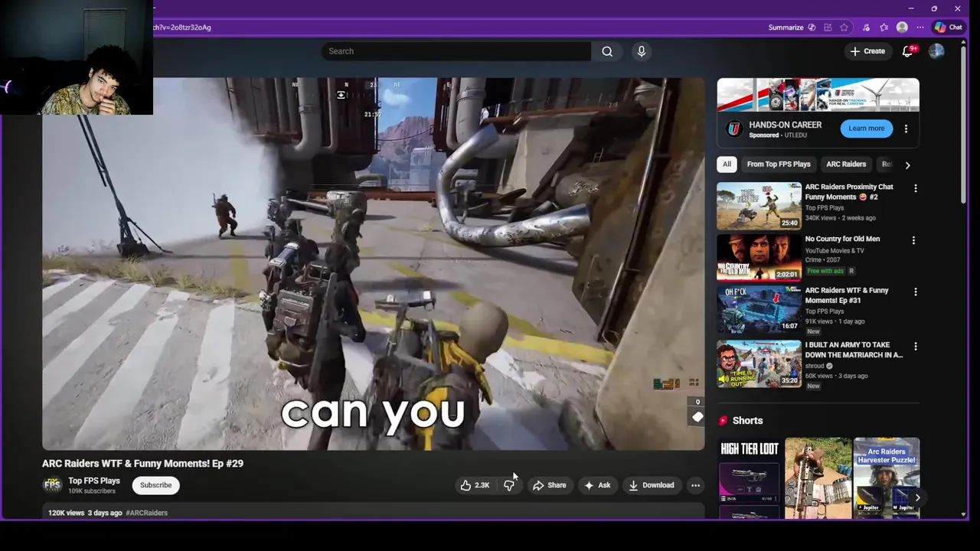Open shroud's Matriarch army video title
This screenshot has width=980, height=551.
pos(854,350)
